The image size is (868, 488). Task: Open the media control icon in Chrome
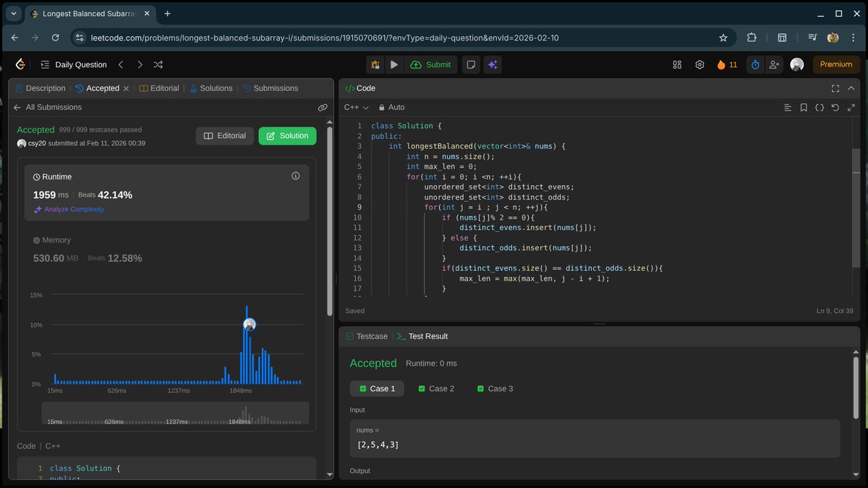pyautogui.click(x=813, y=38)
